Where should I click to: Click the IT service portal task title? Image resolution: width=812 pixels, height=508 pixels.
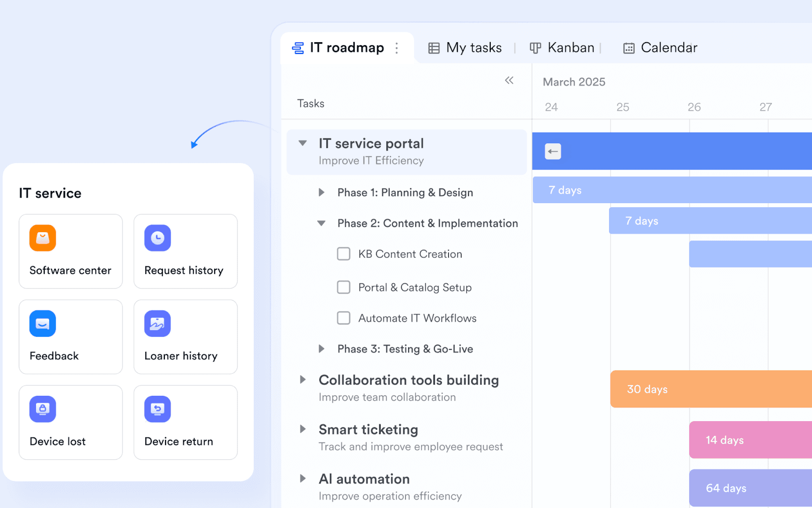point(371,144)
